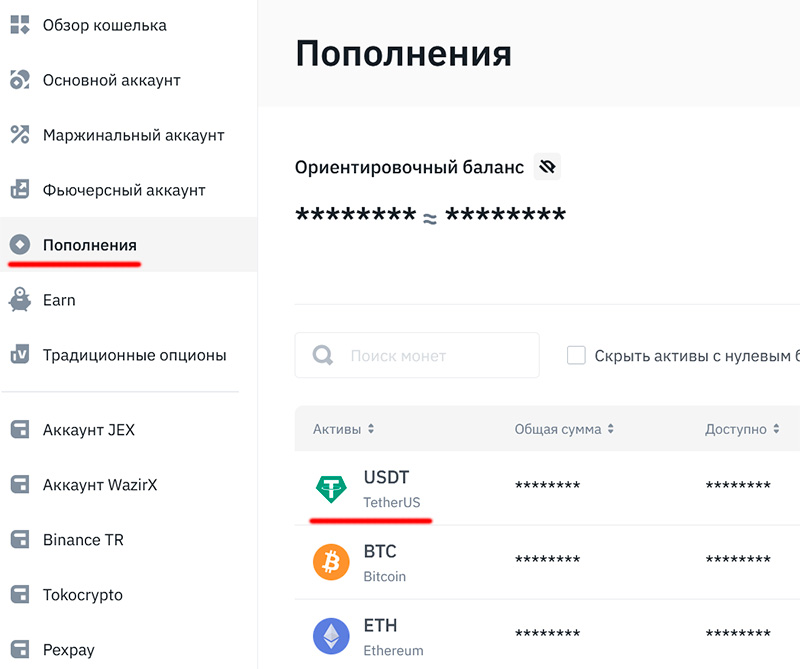Click the margin account percent icon
The image size is (800, 669).
point(20,135)
